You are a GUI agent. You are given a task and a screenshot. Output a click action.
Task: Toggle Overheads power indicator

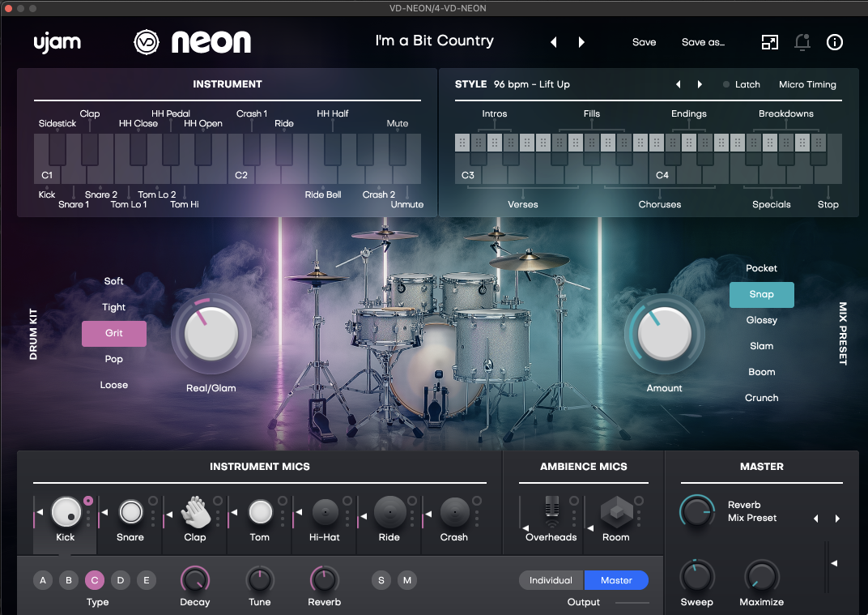(x=574, y=500)
